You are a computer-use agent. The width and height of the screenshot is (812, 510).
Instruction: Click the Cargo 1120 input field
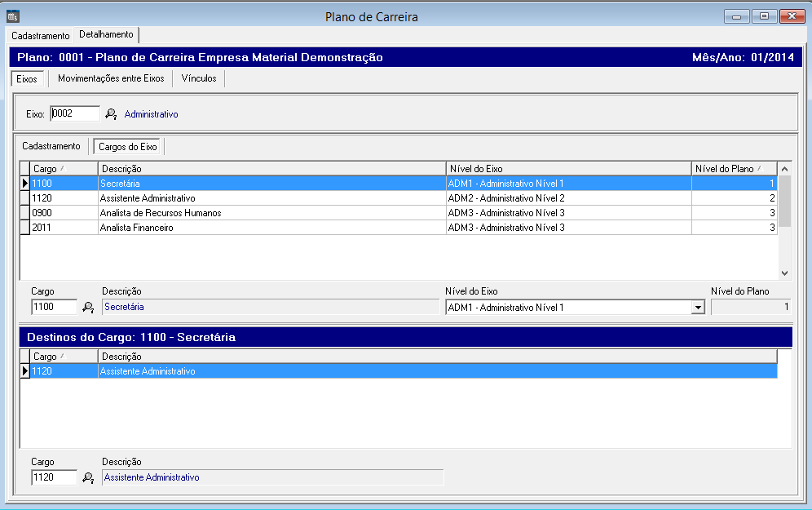click(x=54, y=477)
